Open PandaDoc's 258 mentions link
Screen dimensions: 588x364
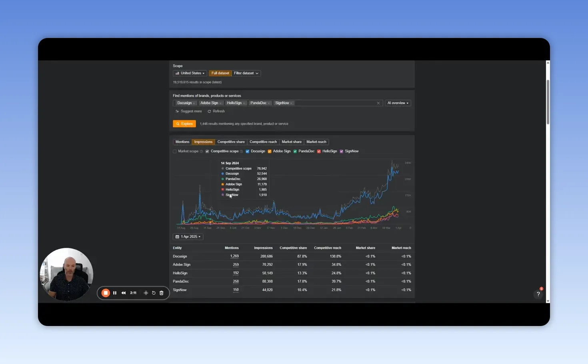click(x=236, y=282)
